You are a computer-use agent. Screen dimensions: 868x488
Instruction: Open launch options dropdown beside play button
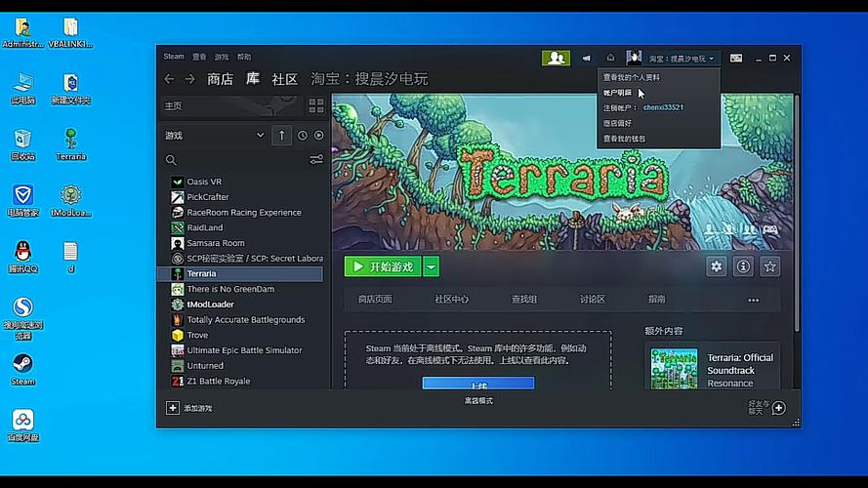(432, 266)
